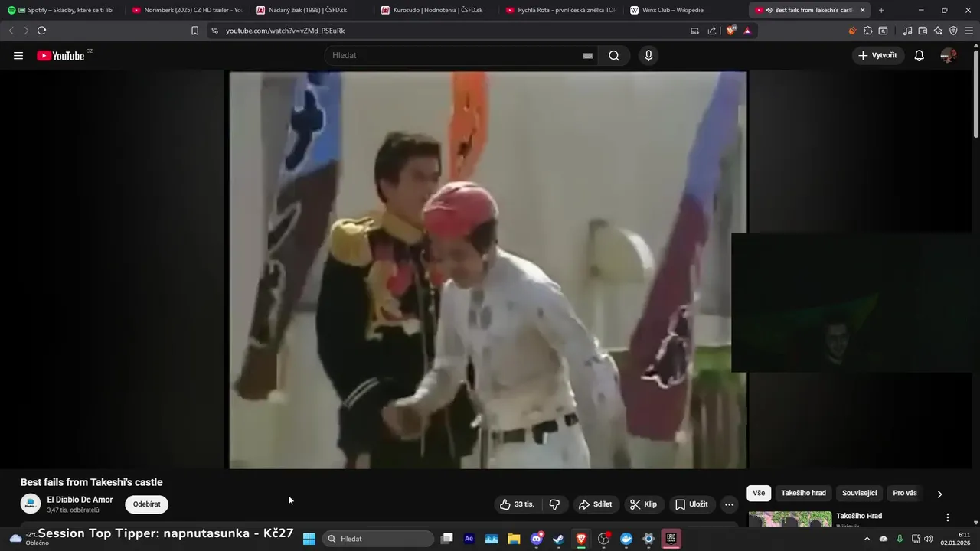Like the video showing 33 tis.
Image resolution: width=980 pixels, height=551 pixels.
click(517, 504)
